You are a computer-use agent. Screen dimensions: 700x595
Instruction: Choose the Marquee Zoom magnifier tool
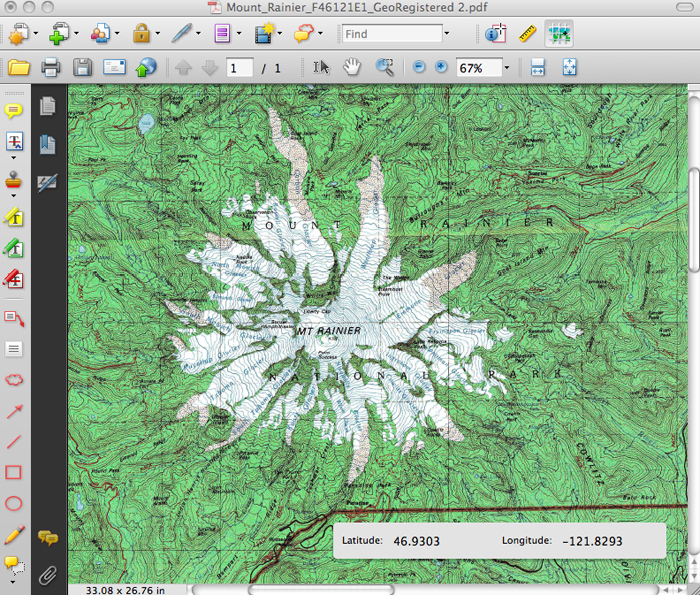384,67
